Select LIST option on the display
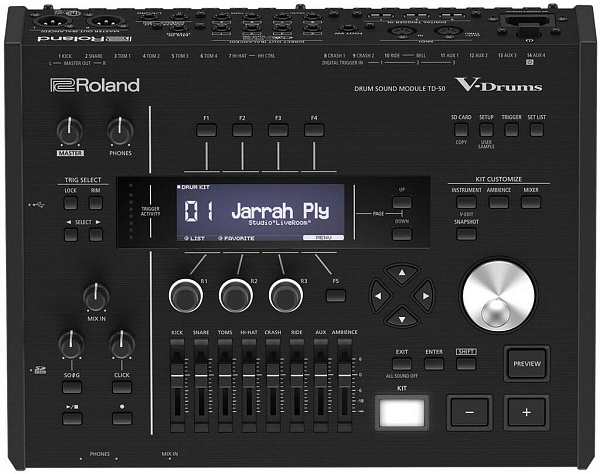This screenshot has width=600, height=474. pyautogui.click(x=194, y=238)
